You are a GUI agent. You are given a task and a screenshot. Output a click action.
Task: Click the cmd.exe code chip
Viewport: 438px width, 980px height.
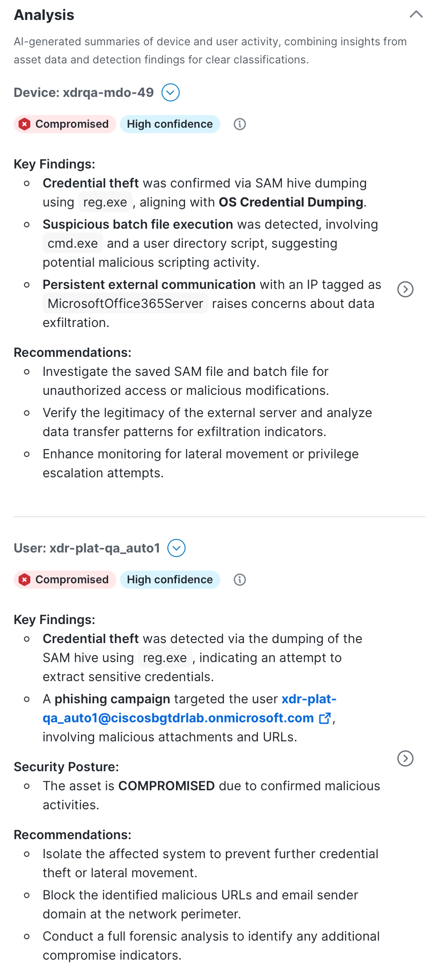[x=73, y=244]
